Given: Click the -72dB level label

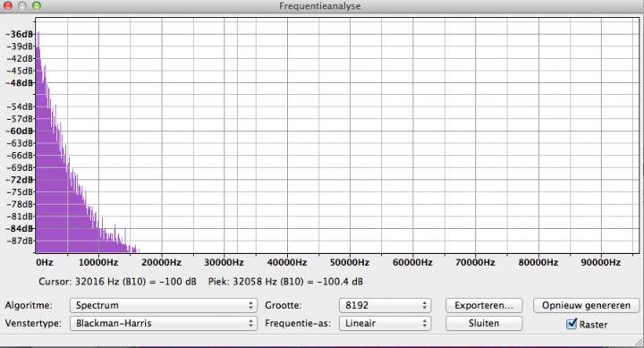Looking at the screenshot, I should pos(20,180).
